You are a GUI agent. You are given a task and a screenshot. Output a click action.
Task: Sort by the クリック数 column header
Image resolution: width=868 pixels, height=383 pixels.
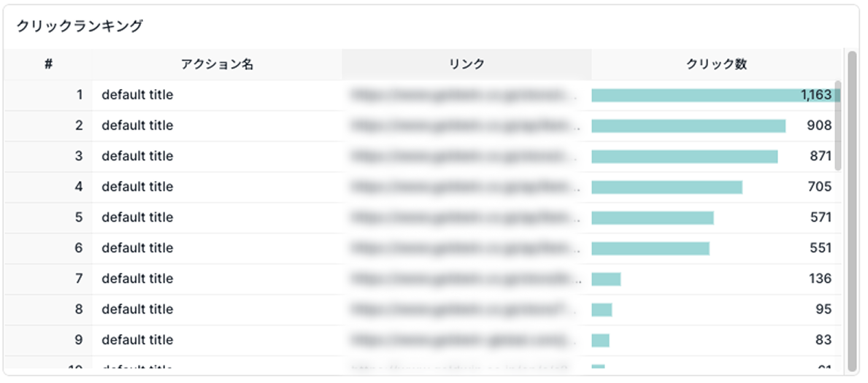tap(716, 64)
